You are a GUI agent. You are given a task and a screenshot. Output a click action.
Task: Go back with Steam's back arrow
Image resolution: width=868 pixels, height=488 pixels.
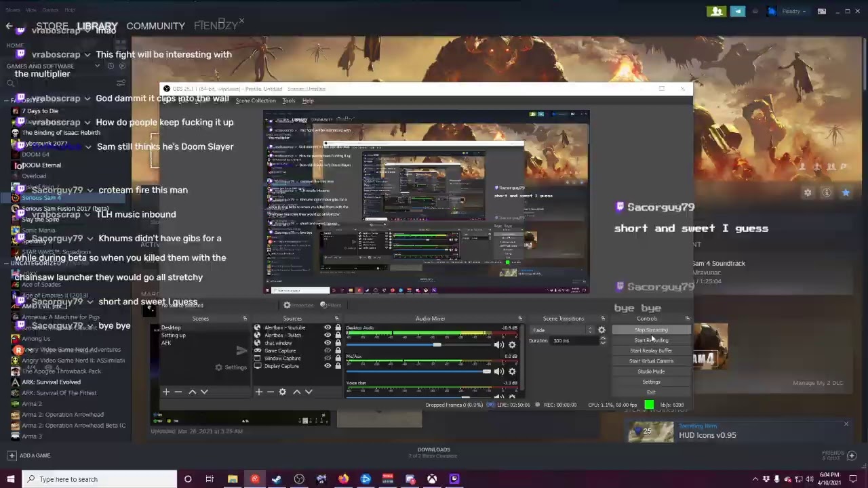tap(9, 26)
